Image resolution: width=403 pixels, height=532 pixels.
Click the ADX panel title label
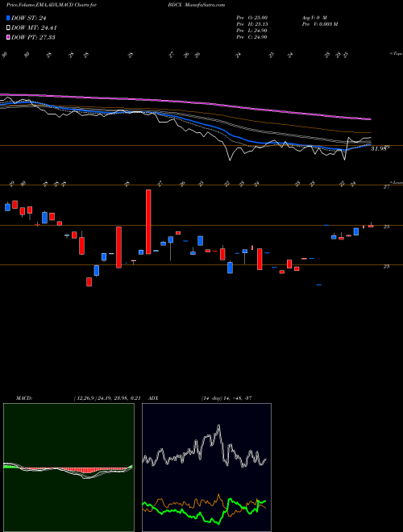tap(153, 398)
